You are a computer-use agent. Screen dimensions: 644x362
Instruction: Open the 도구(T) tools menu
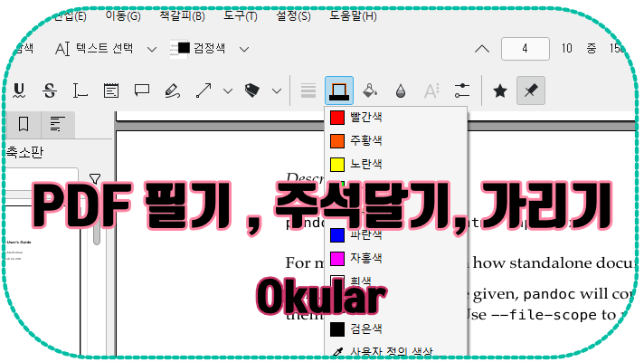click(x=241, y=16)
